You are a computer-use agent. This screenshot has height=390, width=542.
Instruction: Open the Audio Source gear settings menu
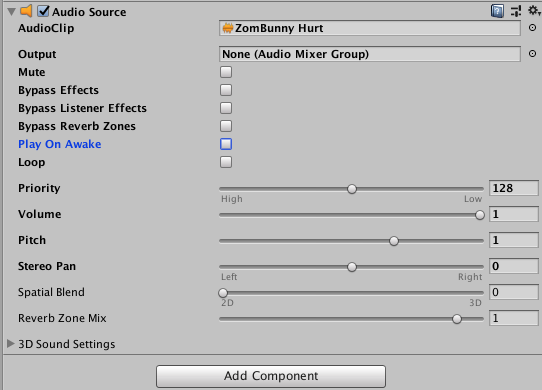tap(533, 11)
